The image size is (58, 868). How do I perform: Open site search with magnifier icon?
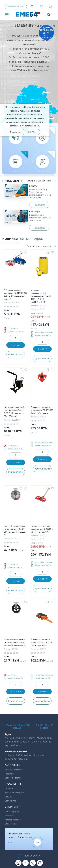[49, 14]
